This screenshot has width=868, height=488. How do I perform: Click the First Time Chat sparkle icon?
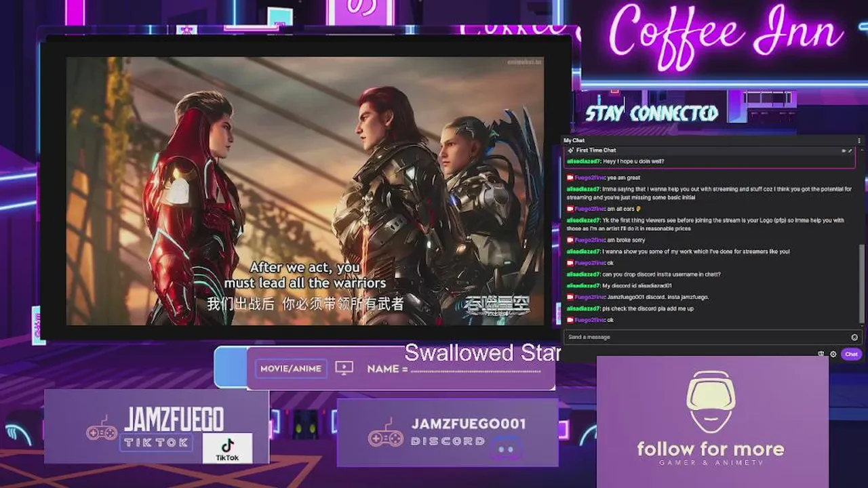tap(571, 150)
